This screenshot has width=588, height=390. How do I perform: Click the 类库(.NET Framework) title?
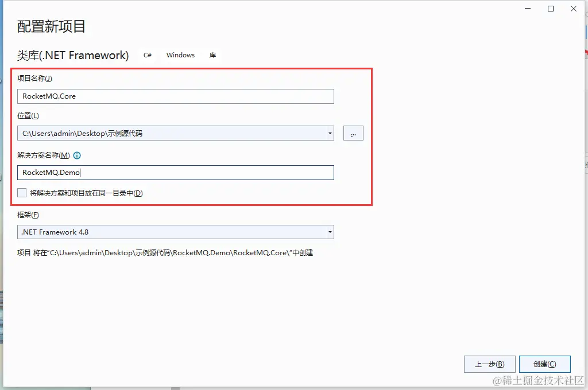pos(73,56)
